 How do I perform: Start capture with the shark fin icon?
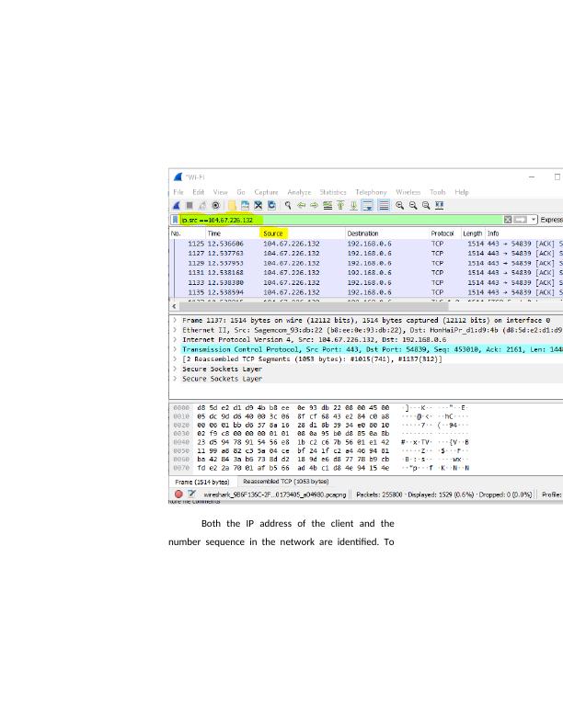point(178,206)
